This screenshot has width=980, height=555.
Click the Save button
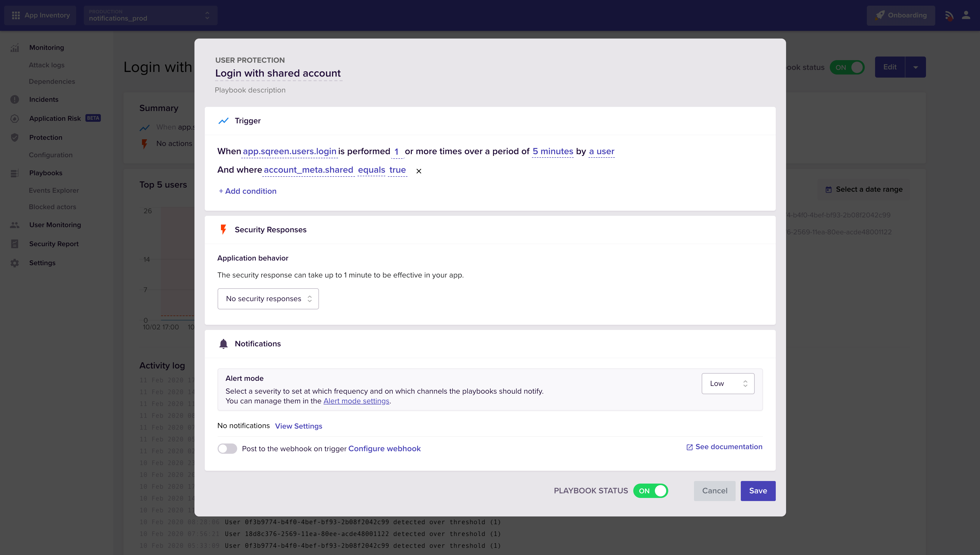[758, 491]
